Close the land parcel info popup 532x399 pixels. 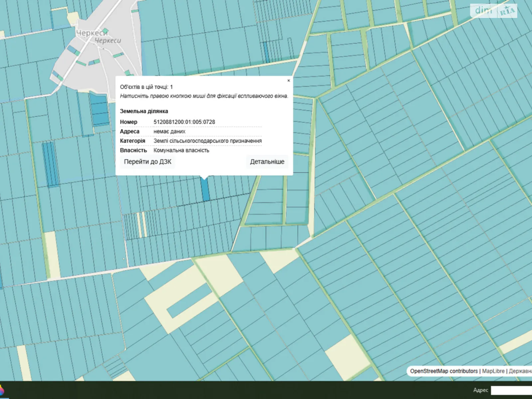click(x=289, y=80)
